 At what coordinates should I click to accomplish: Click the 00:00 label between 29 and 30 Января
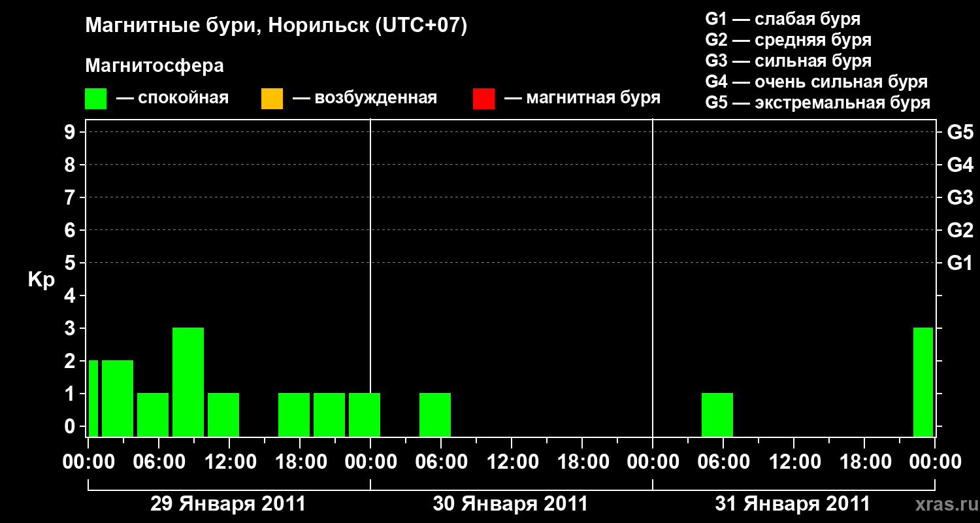pos(371,462)
